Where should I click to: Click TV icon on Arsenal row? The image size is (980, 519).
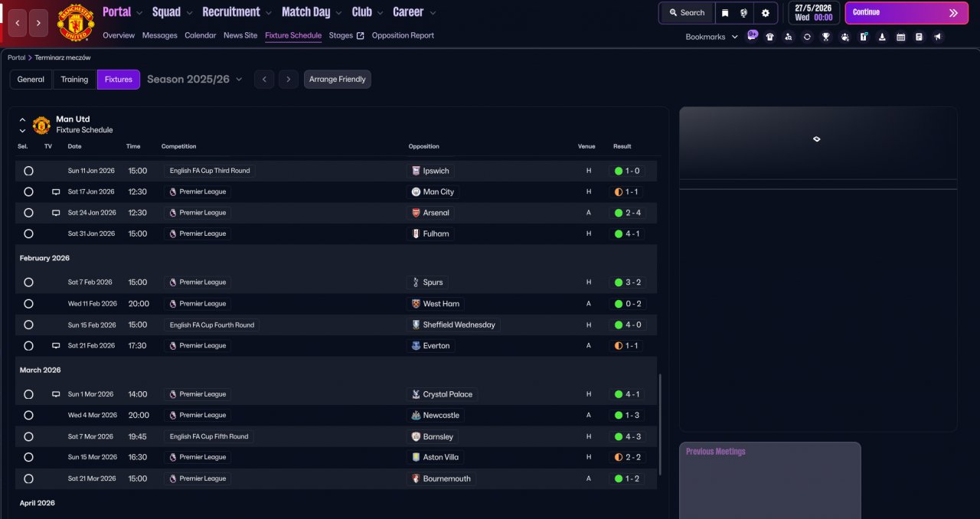pos(56,213)
